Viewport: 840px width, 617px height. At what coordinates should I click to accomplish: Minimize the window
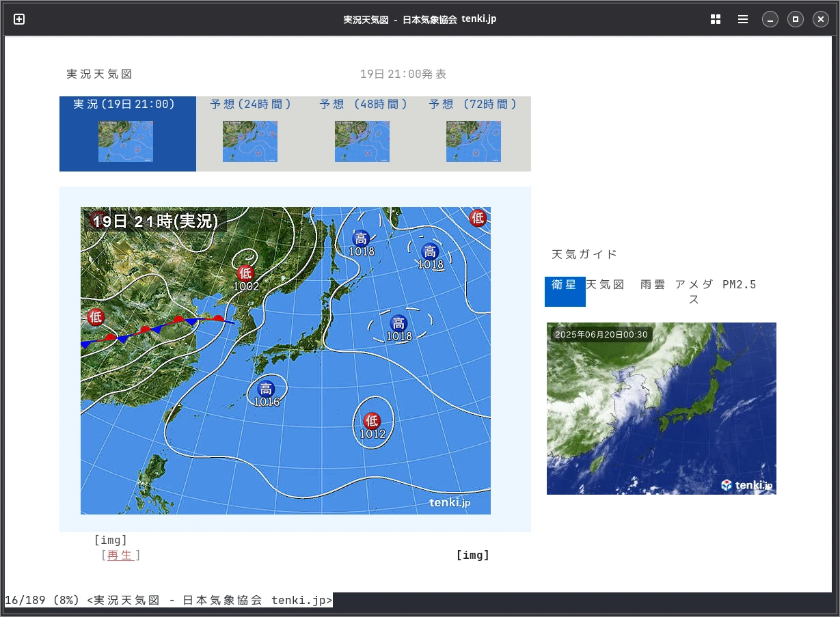pos(770,19)
